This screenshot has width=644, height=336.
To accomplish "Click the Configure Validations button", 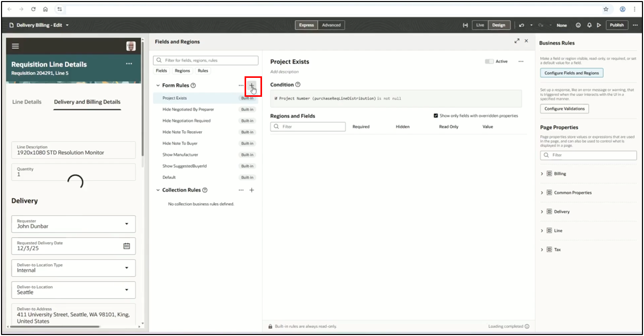I will pyautogui.click(x=565, y=109).
